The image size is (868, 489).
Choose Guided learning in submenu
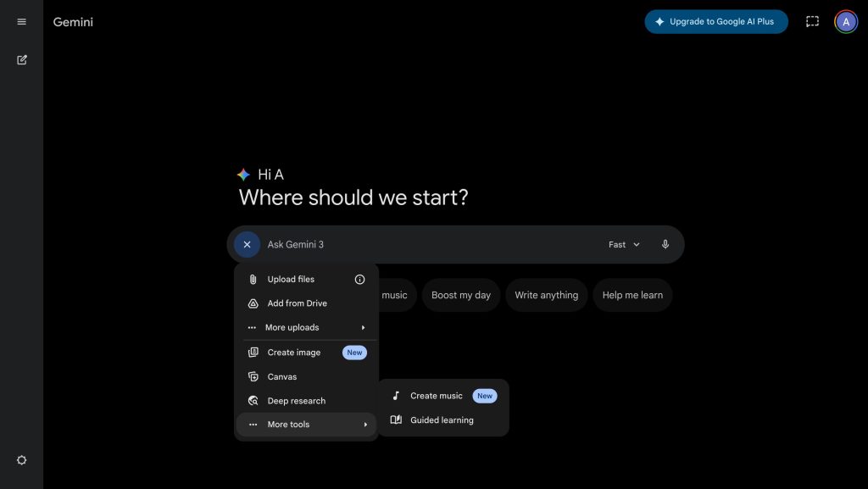(442, 420)
